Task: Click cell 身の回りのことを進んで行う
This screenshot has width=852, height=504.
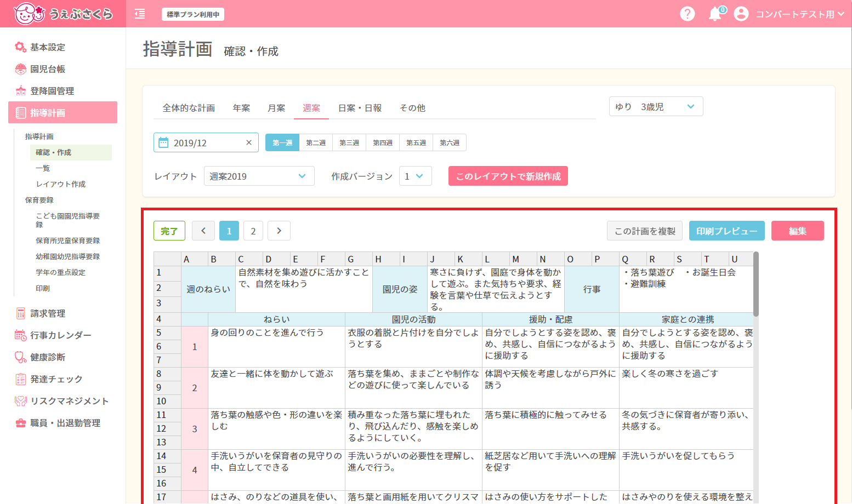Action: pyautogui.click(x=277, y=347)
